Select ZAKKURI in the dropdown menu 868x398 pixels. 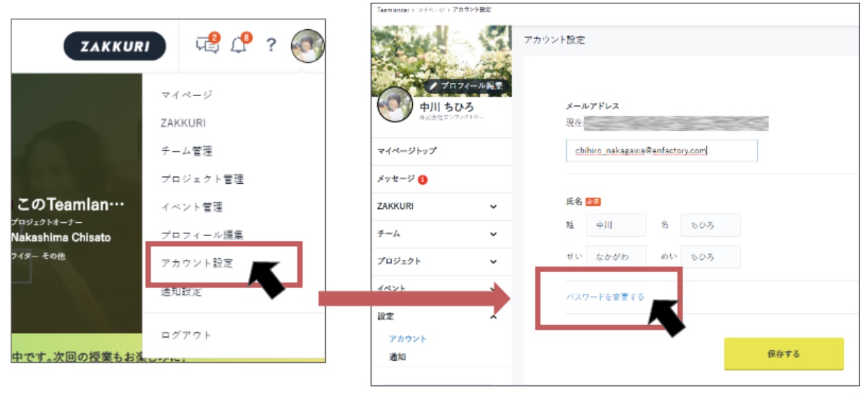click(183, 123)
